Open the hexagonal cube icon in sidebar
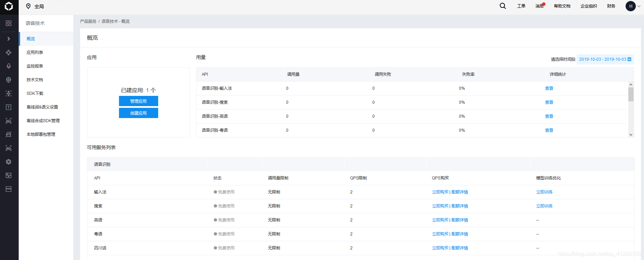 [9, 162]
